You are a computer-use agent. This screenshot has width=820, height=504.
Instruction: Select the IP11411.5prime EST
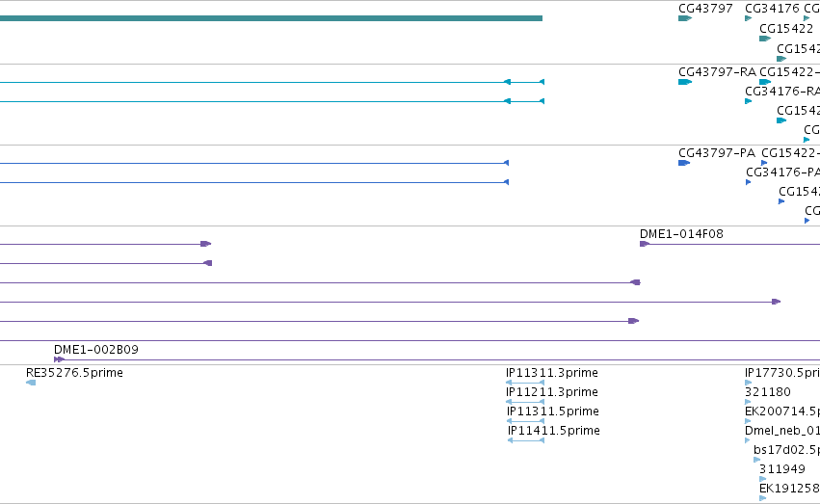(554, 431)
